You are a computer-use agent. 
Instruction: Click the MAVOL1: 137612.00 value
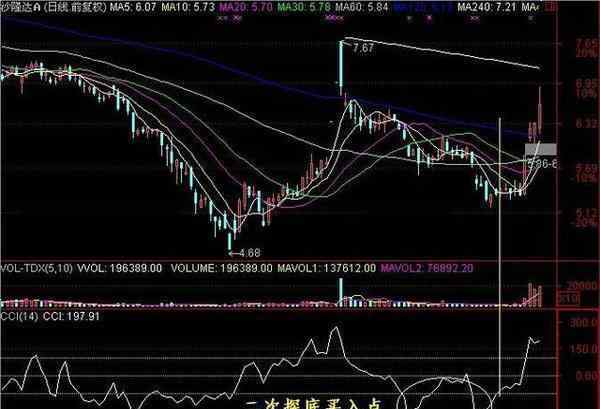(x=326, y=268)
